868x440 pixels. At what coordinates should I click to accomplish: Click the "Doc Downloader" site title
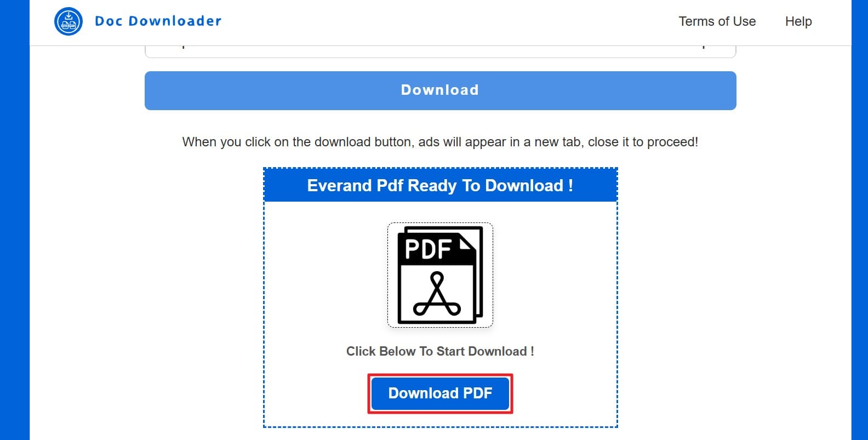pos(158,21)
